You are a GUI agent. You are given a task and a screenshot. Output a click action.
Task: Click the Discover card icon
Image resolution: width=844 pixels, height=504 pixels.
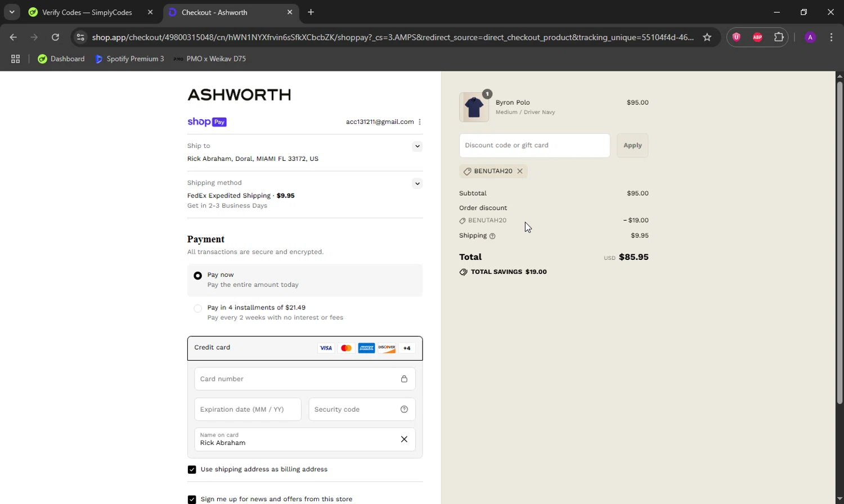(x=387, y=348)
